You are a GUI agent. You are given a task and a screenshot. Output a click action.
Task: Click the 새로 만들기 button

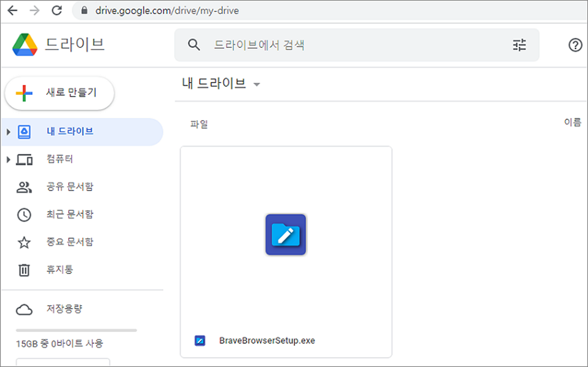60,93
